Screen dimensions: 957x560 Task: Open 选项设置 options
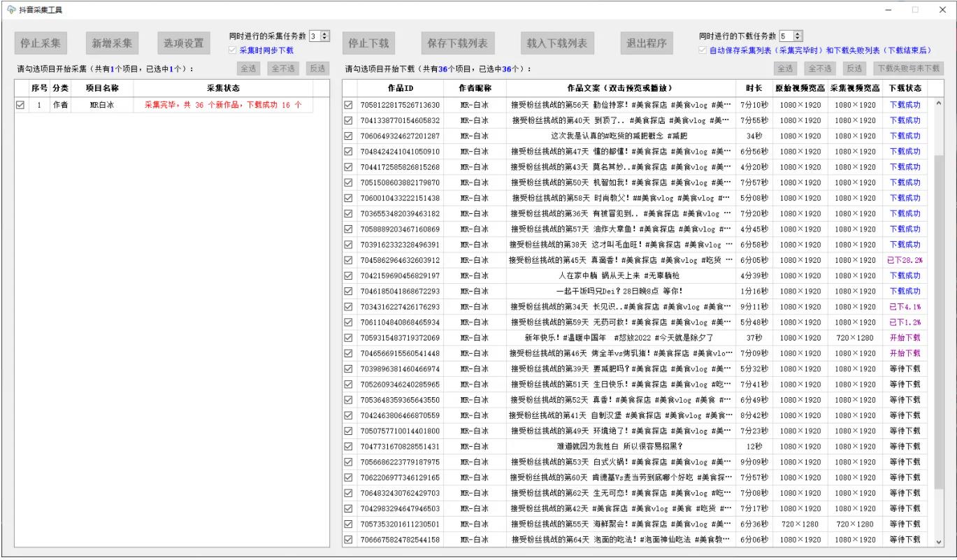point(184,43)
